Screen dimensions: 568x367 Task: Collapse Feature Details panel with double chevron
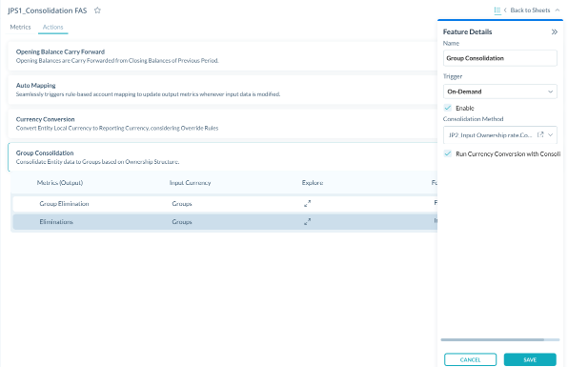[554, 32]
